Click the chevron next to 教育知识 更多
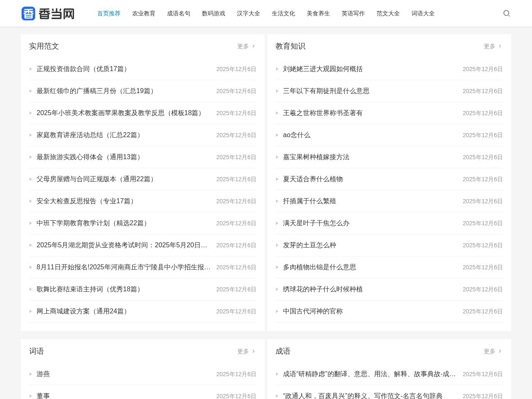Viewport: 532px width, 399px height. [500, 47]
